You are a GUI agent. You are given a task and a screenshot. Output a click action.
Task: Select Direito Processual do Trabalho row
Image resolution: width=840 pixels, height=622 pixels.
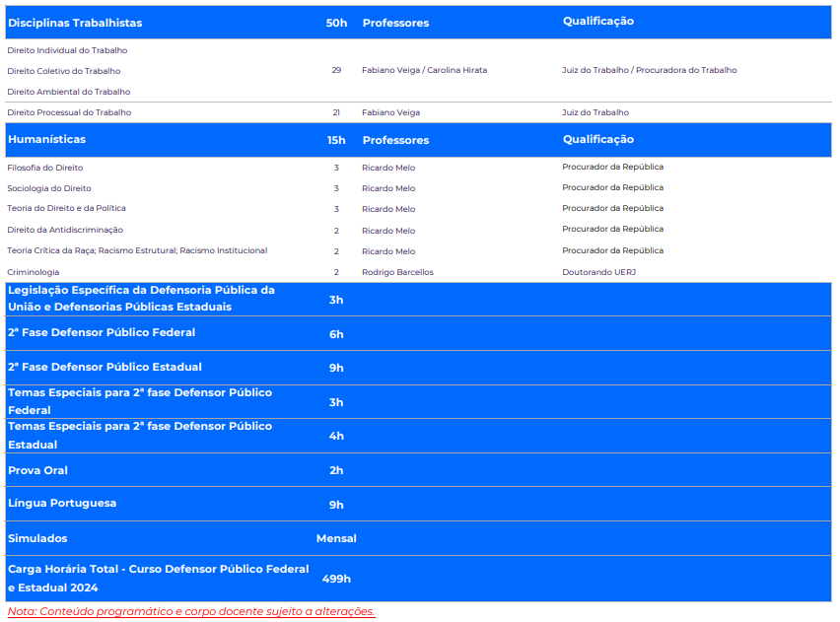tap(69, 112)
